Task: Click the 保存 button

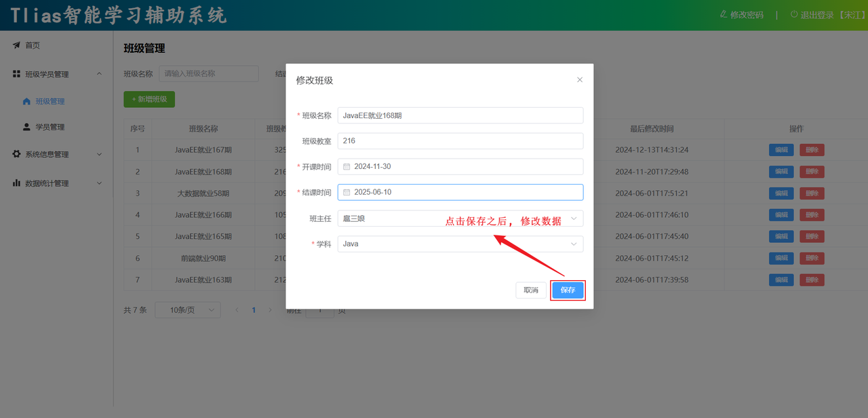Action: click(568, 290)
